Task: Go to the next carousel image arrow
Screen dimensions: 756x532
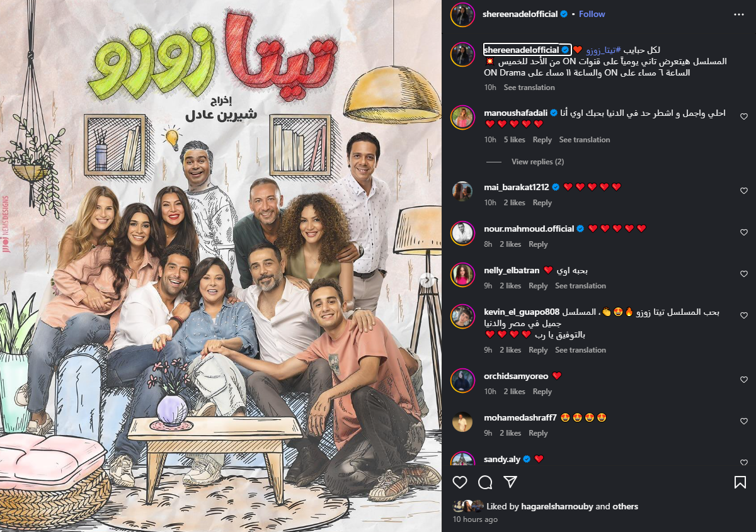Action: click(427, 281)
